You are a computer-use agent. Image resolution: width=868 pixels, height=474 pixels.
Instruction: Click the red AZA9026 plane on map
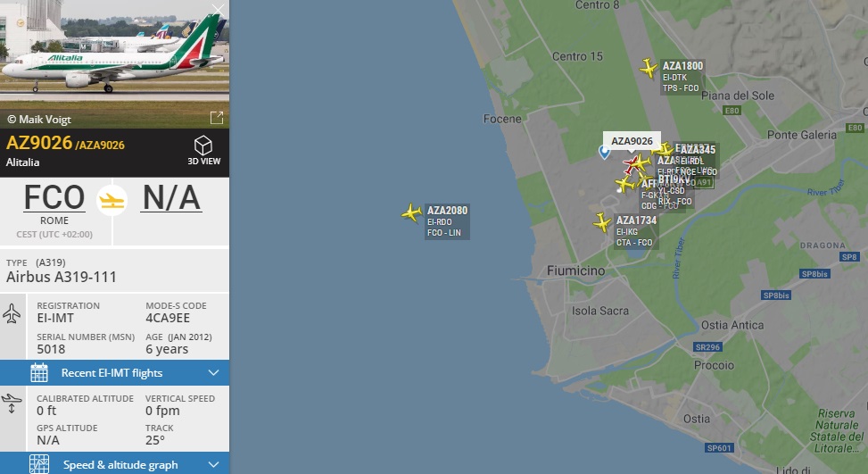tap(631, 163)
